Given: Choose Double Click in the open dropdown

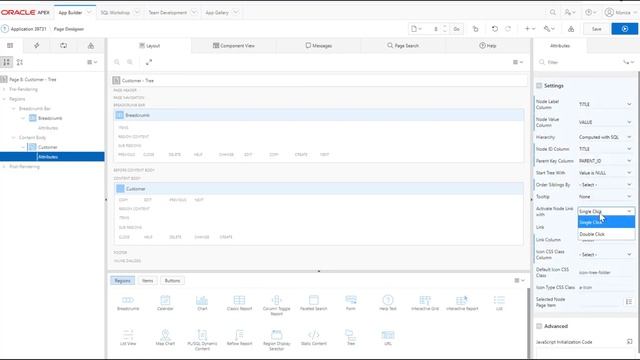Looking at the screenshot, I should tap(606, 234).
